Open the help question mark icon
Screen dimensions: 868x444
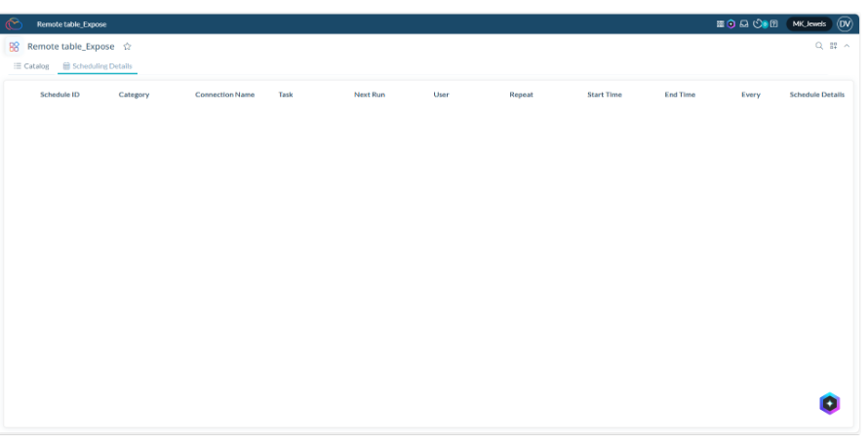[773, 23]
